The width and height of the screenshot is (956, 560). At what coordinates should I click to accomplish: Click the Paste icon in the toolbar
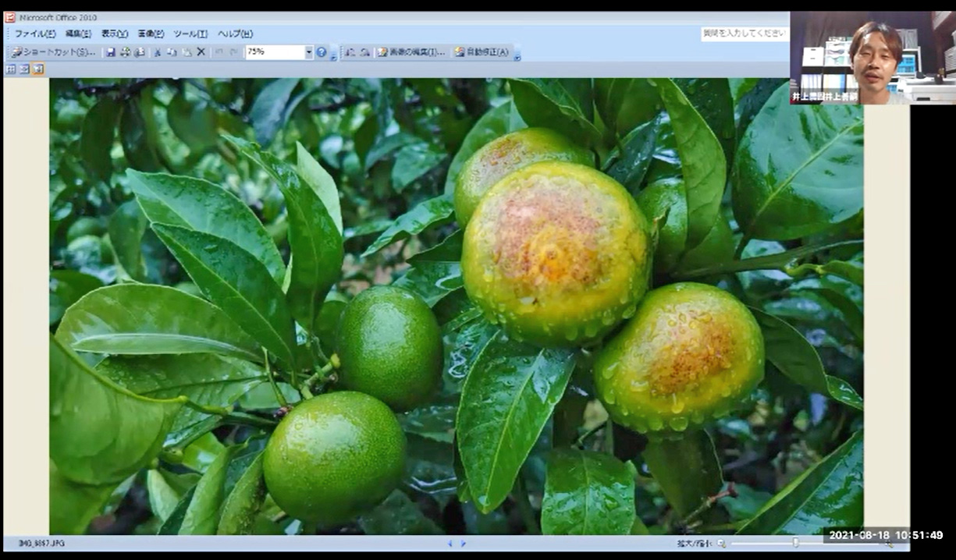click(x=187, y=52)
